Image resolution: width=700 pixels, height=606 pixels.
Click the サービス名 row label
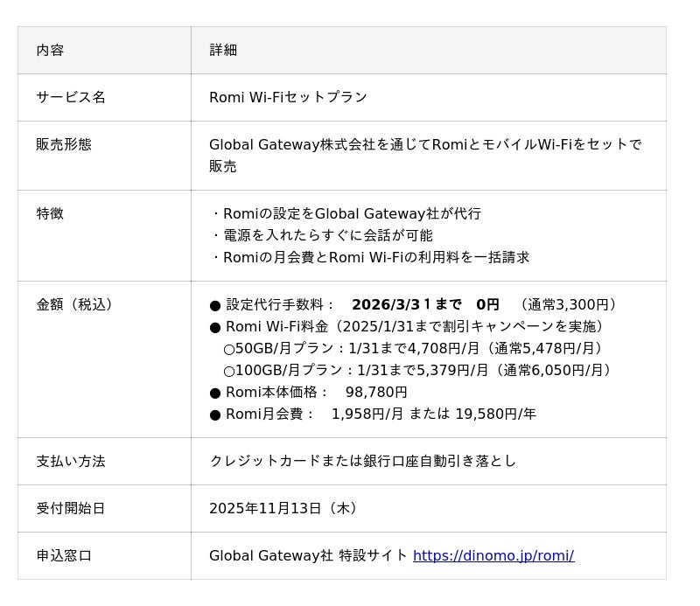click(x=70, y=97)
